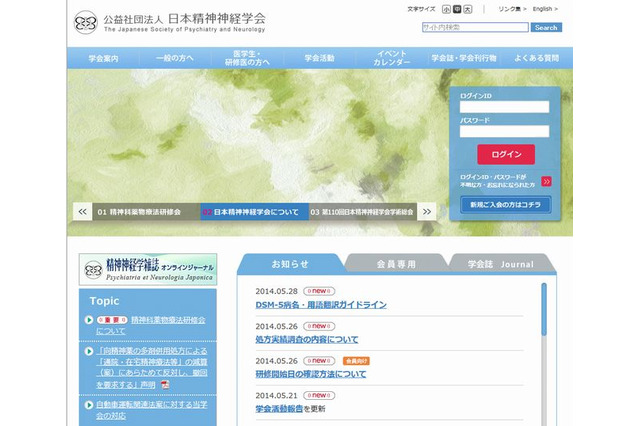Viewport: 640px width, 426px height.
Task: Click the red ログイン button
Action: point(506,154)
